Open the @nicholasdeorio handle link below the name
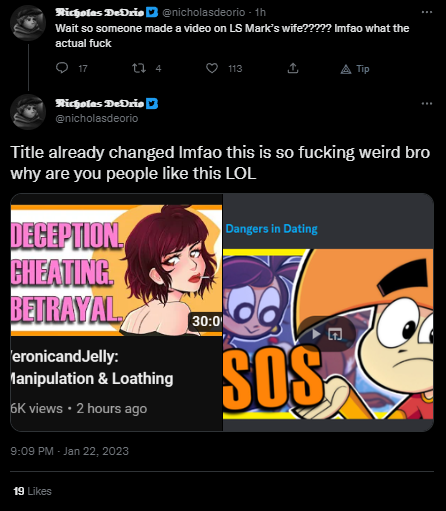Screen dimensions: 446x511 coord(97,118)
